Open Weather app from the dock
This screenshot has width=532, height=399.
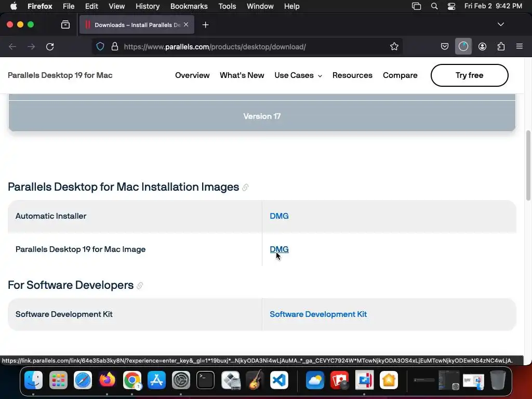click(x=315, y=380)
